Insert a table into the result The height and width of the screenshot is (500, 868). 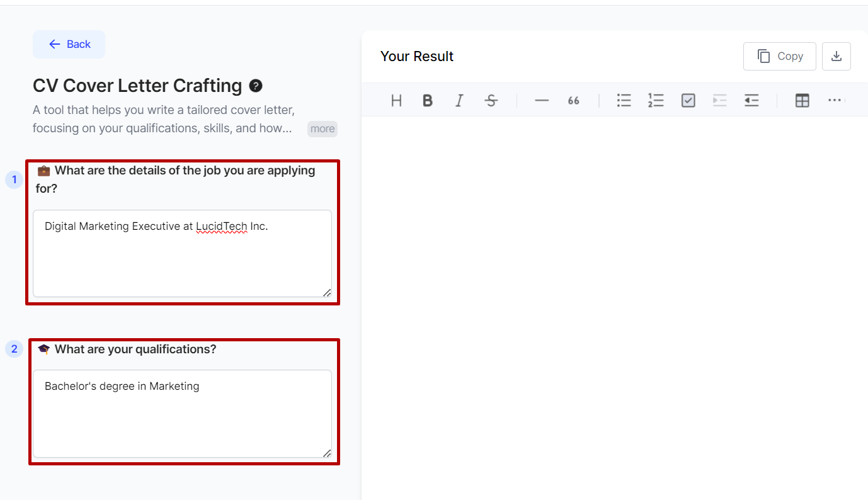[x=802, y=101]
